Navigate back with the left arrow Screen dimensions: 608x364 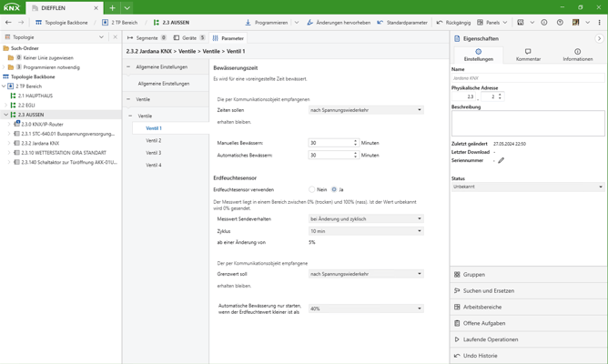pyautogui.click(x=9, y=23)
